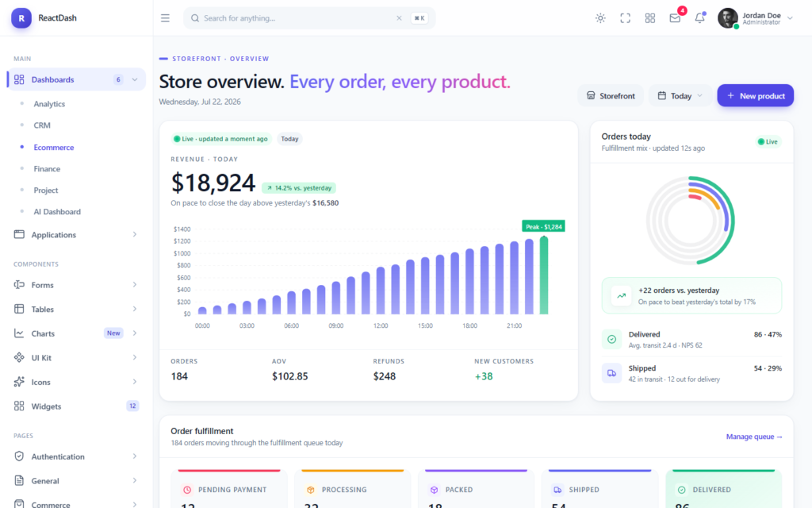Open the notifications bell icon
Viewport: 812px width, 508px height.
click(699, 18)
